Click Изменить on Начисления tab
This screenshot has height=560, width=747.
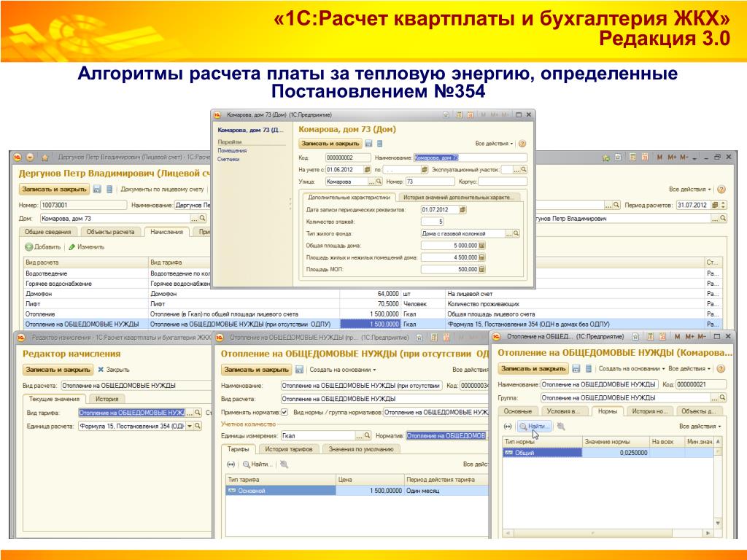(x=87, y=247)
